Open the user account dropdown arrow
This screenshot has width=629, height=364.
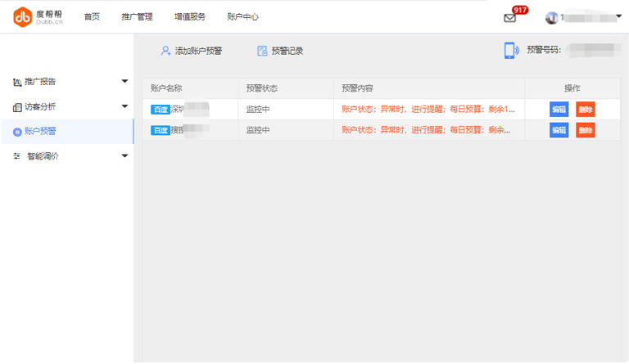[618, 18]
